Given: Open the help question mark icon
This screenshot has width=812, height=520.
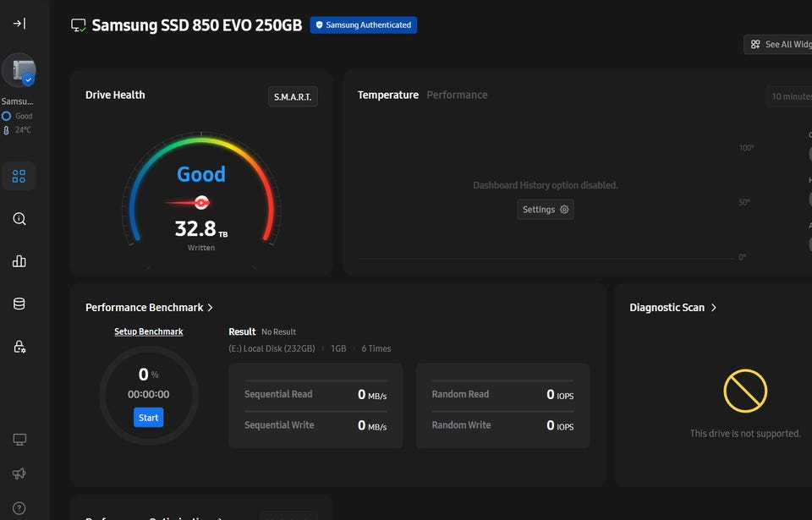Looking at the screenshot, I should point(19,508).
